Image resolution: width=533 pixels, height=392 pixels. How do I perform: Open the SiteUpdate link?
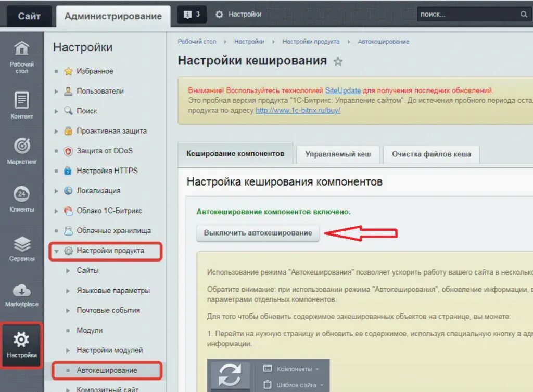[x=342, y=90]
